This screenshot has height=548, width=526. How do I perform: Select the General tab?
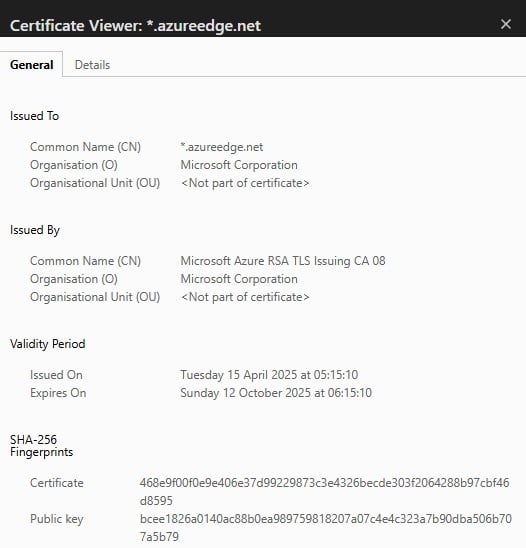[x=31, y=65]
